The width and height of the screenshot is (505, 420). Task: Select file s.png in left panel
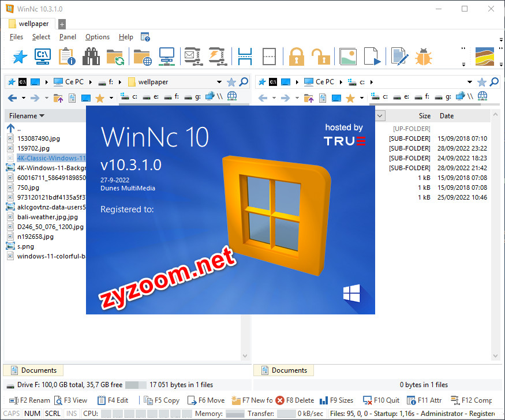[25, 246]
